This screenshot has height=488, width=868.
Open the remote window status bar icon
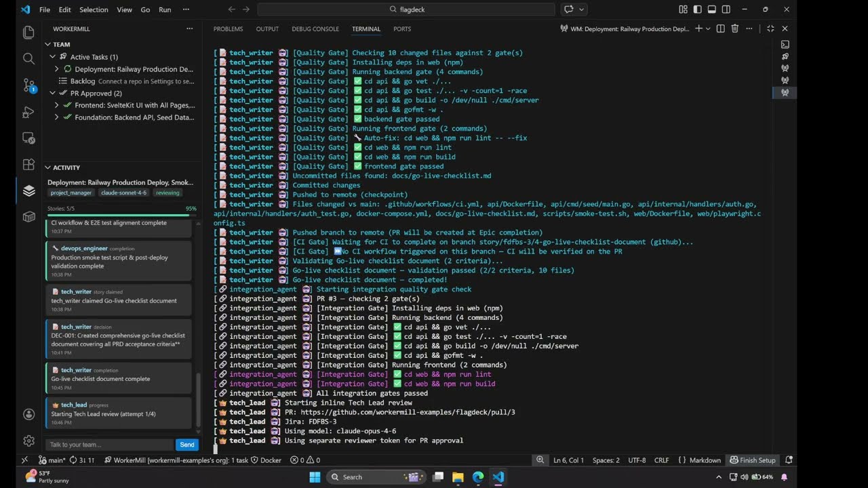(x=25, y=460)
